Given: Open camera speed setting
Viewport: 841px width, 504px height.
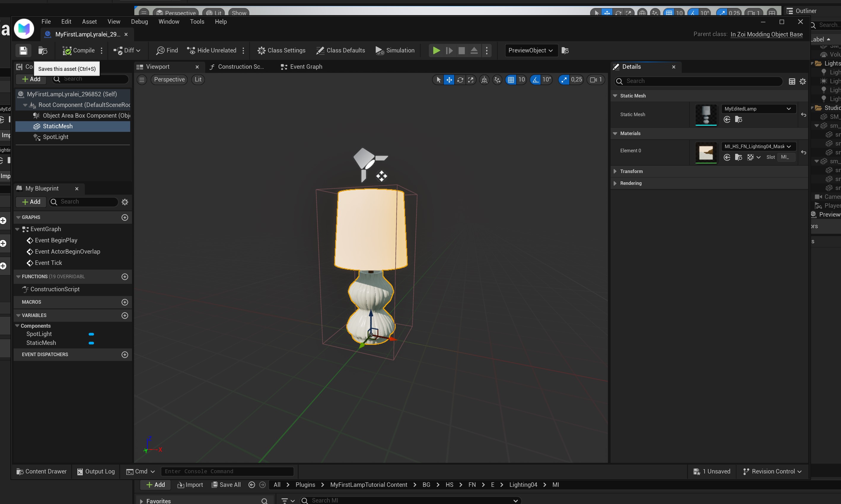Looking at the screenshot, I should point(596,80).
